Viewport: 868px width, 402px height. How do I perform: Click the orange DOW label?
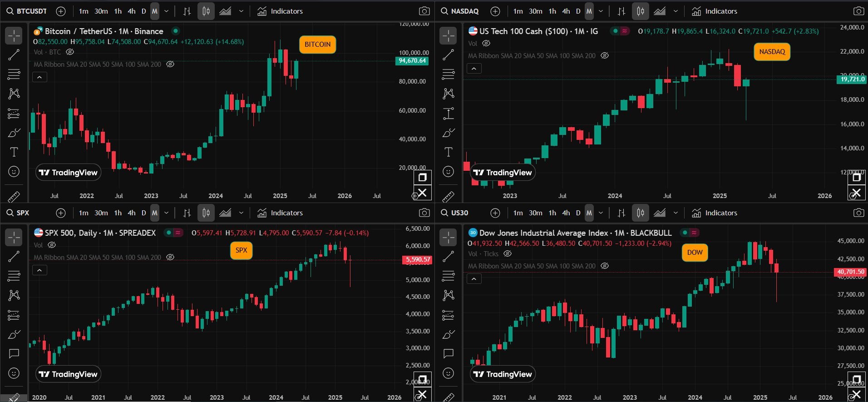pyautogui.click(x=695, y=253)
